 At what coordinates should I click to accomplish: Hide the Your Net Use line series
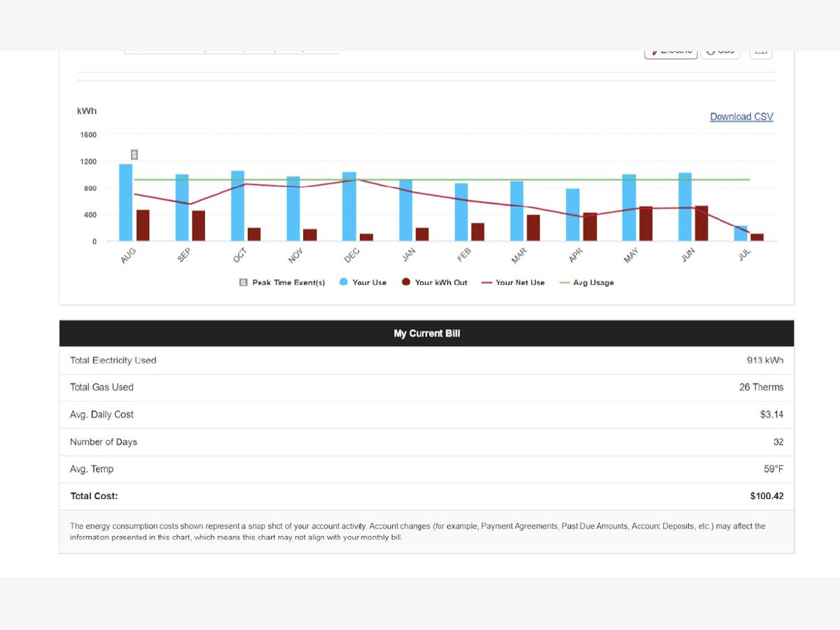[513, 283]
